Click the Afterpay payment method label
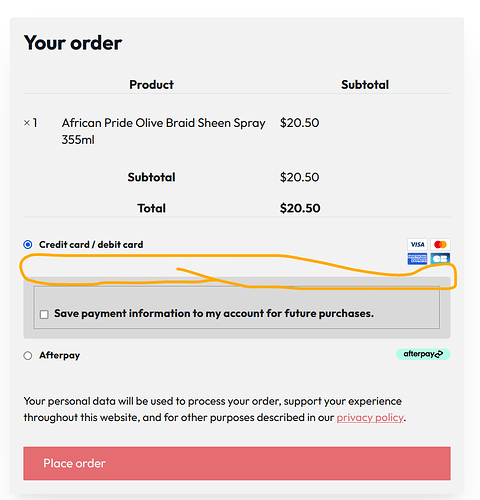 coord(60,355)
